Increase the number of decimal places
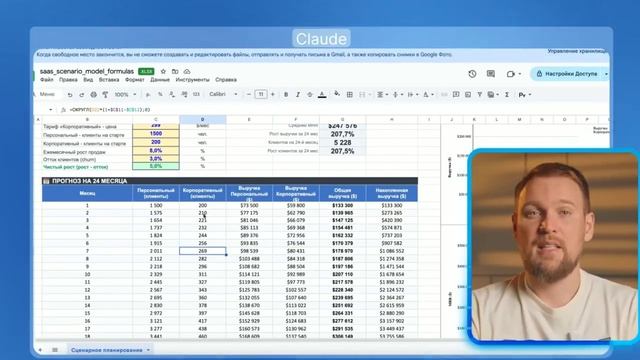Screen dimensions: 640x360 [x=184, y=95]
